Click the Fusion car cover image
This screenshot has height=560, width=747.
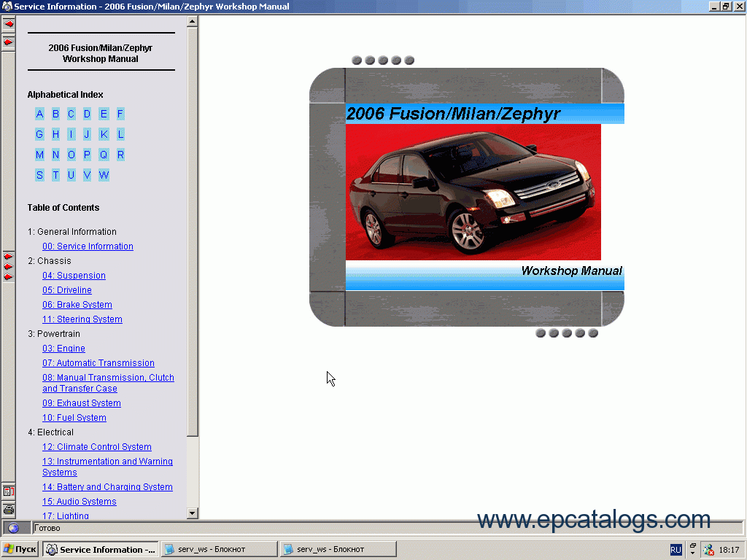coord(473,192)
